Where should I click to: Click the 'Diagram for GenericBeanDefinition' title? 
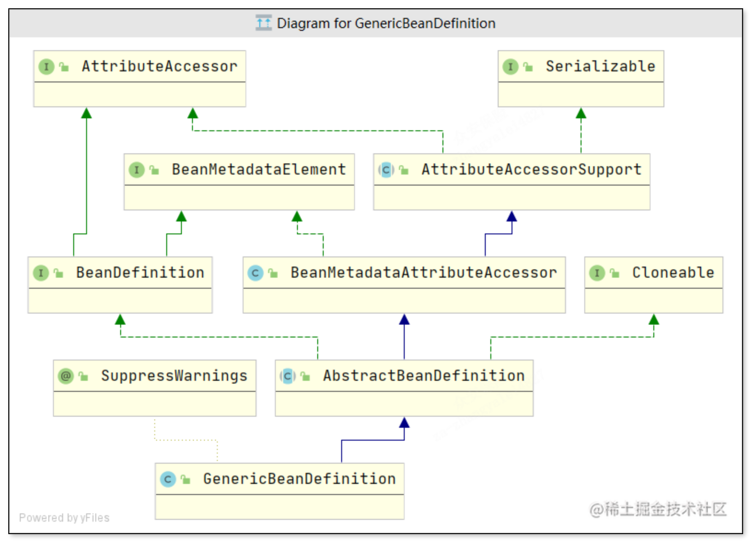386,23
